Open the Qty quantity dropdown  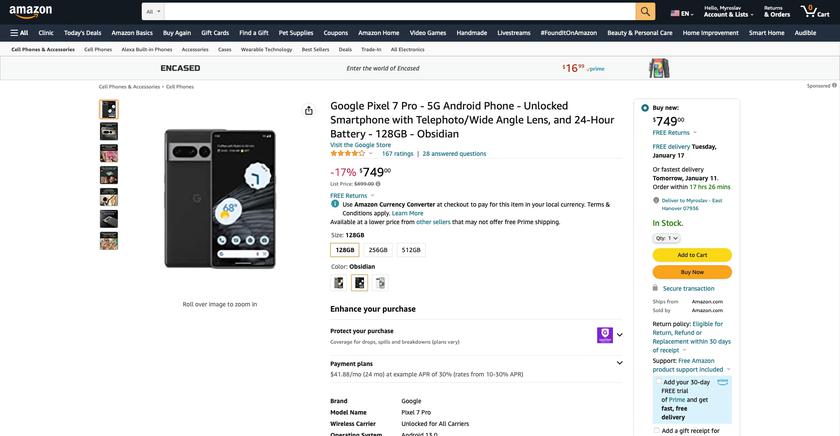(667, 238)
